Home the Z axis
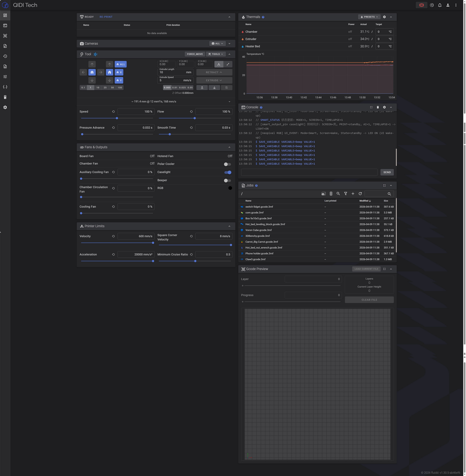Screen dimensions: 466x476 [x=110, y=72]
